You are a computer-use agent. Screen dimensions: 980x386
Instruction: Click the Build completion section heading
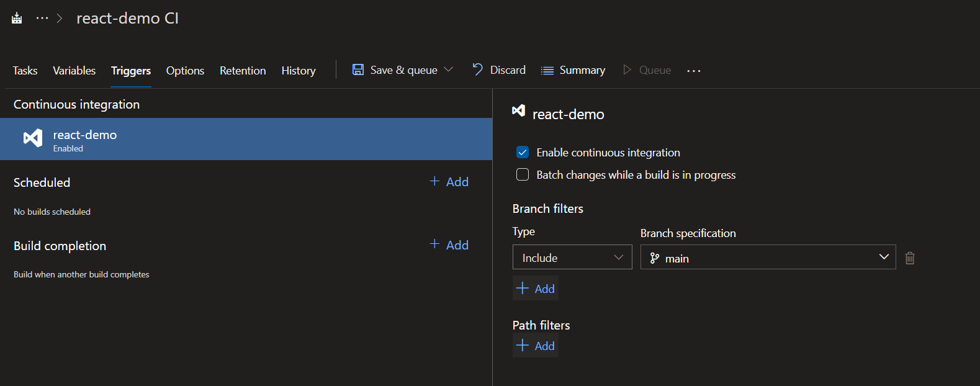point(60,246)
